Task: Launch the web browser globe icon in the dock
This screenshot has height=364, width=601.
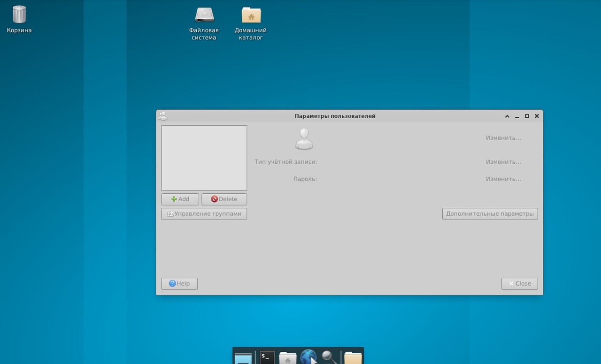Action: [x=308, y=357]
